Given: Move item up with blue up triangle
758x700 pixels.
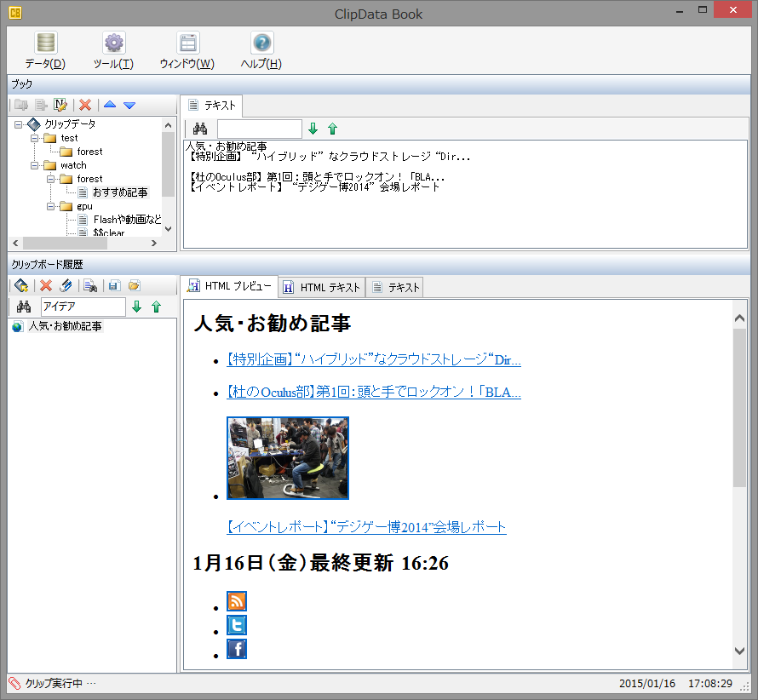Looking at the screenshot, I should (110, 105).
